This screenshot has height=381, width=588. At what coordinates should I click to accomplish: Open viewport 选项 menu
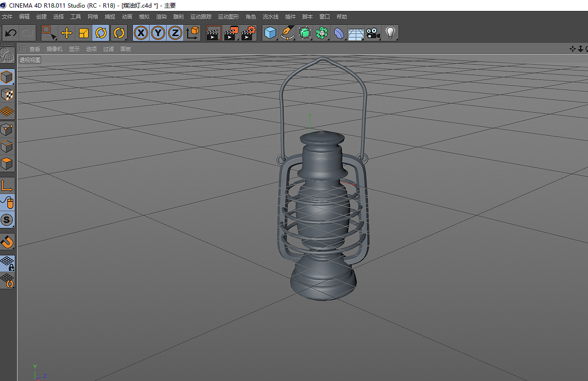point(91,49)
